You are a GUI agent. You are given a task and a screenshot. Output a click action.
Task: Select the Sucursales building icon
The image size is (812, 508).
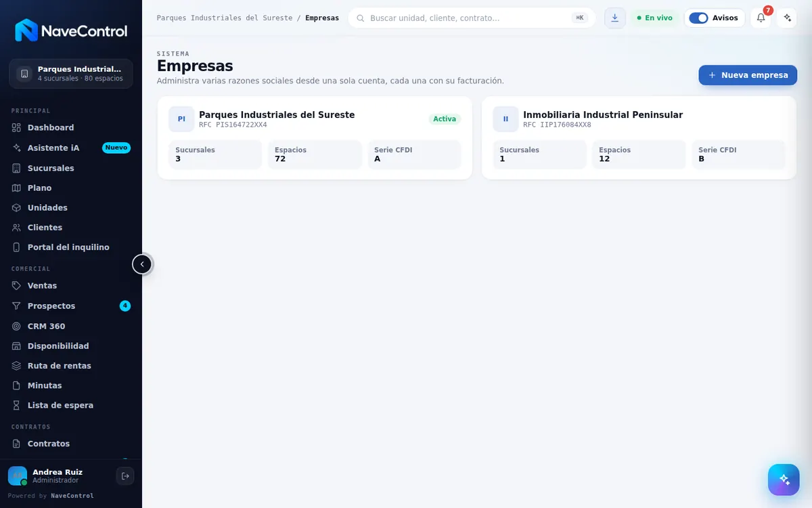click(17, 168)
